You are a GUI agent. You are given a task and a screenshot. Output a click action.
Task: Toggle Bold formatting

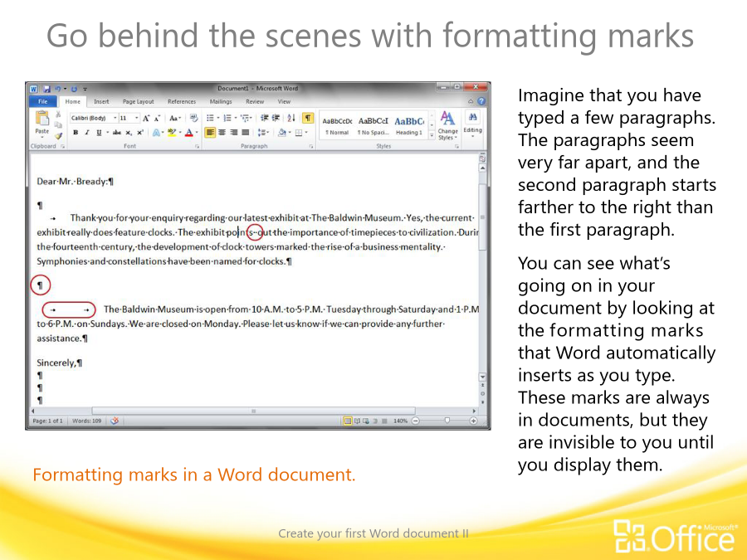(76, 133)
